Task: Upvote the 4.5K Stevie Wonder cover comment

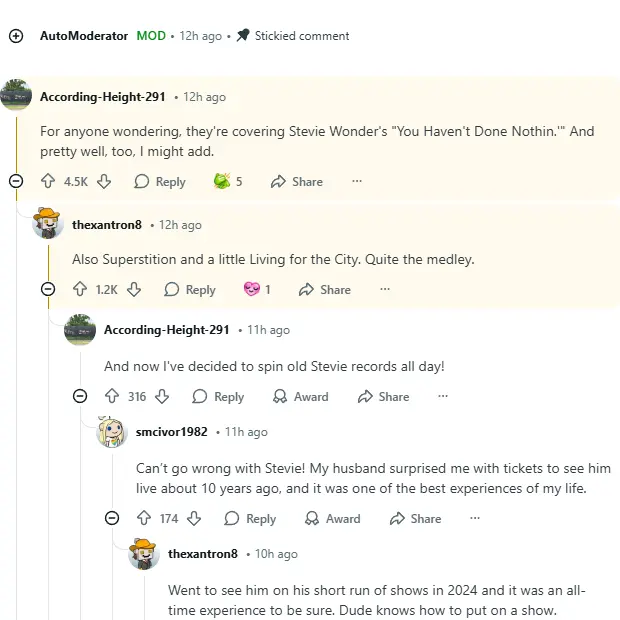Action: tap(47, 182)
